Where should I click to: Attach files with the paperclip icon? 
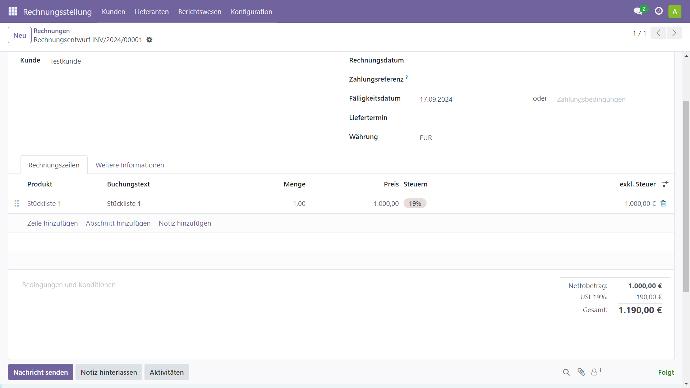point(581,372)
